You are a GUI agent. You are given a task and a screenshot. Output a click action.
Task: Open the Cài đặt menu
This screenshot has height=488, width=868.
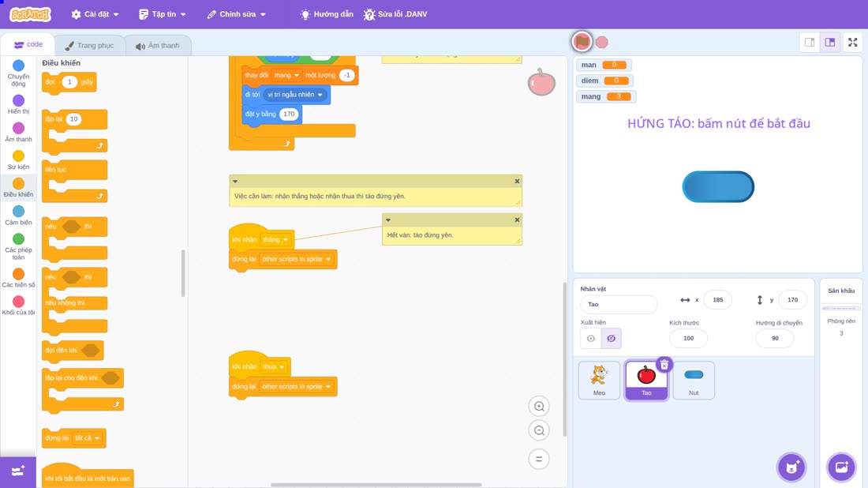95,14
